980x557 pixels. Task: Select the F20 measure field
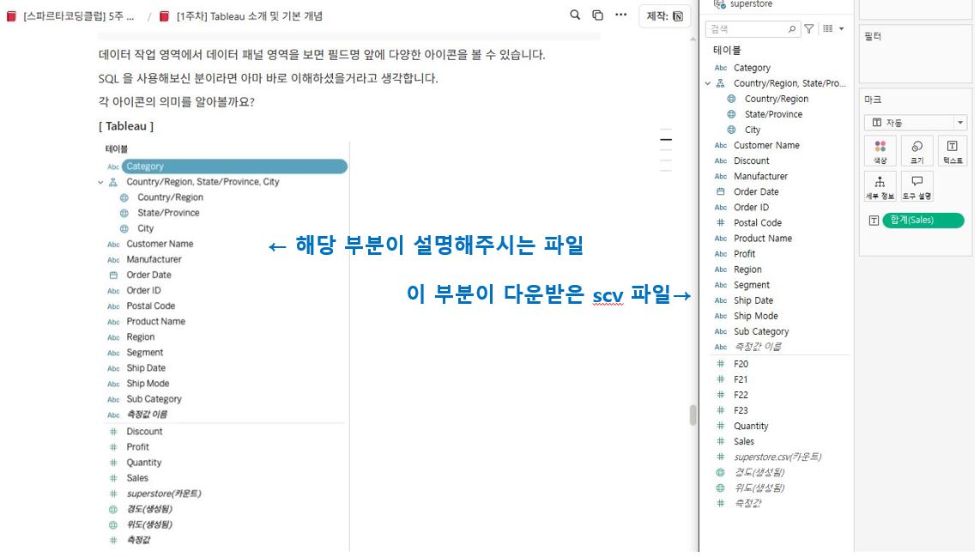[741, 364]
